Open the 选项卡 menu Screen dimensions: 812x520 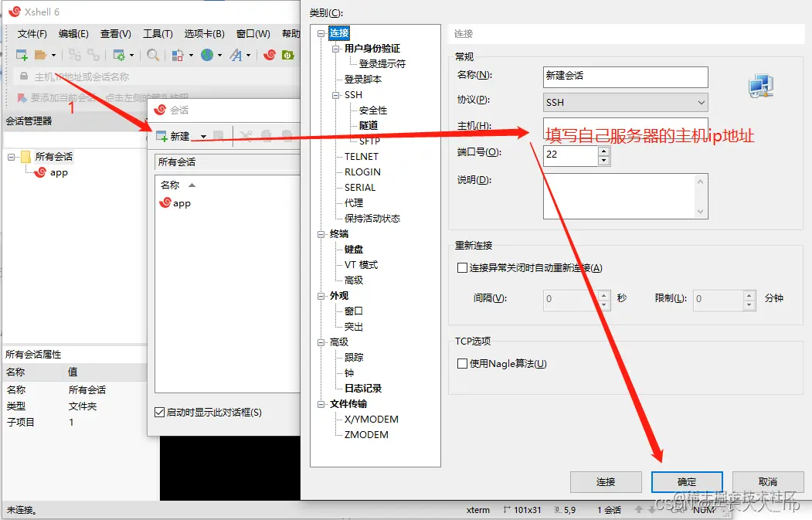point(203,33)
